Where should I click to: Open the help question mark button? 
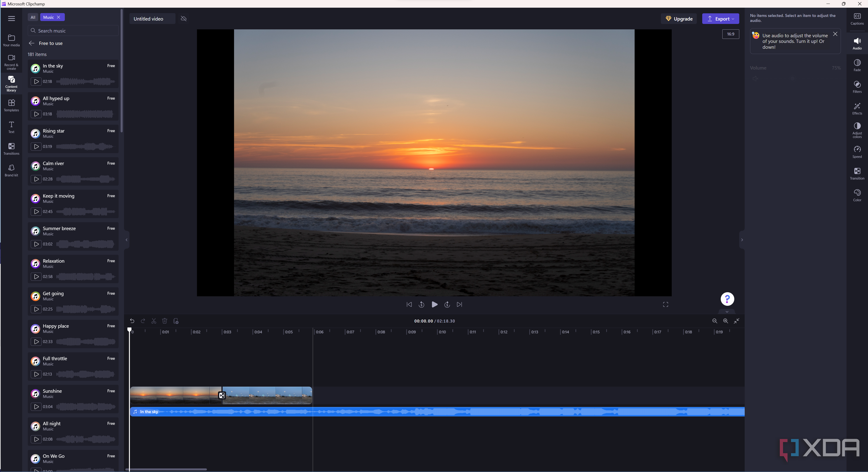727,299
